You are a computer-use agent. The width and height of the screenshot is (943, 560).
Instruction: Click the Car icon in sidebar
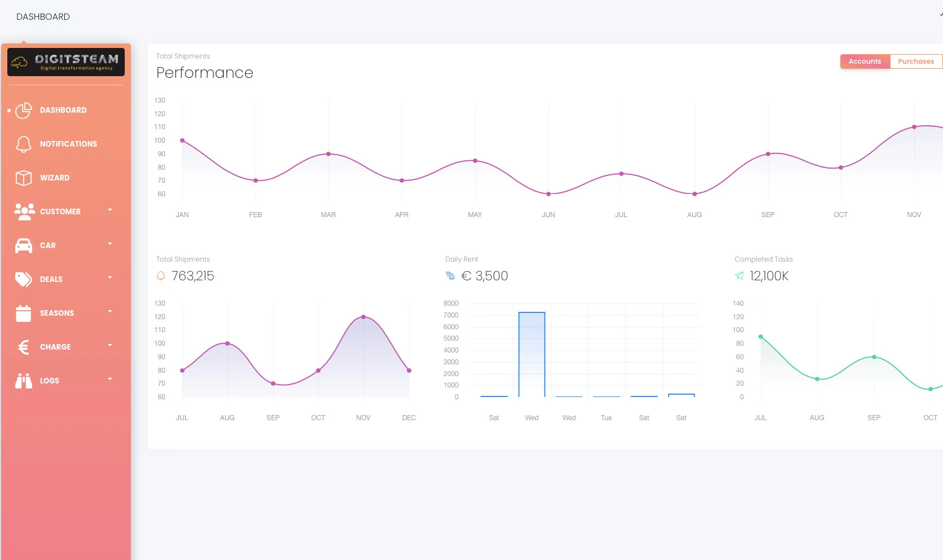(24, 246)
